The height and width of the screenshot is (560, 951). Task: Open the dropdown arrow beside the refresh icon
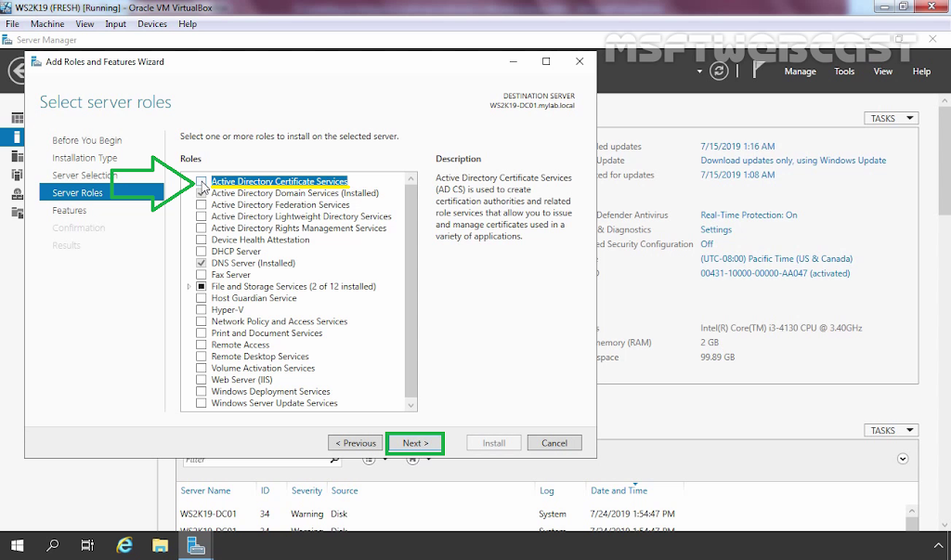(699, 72)
